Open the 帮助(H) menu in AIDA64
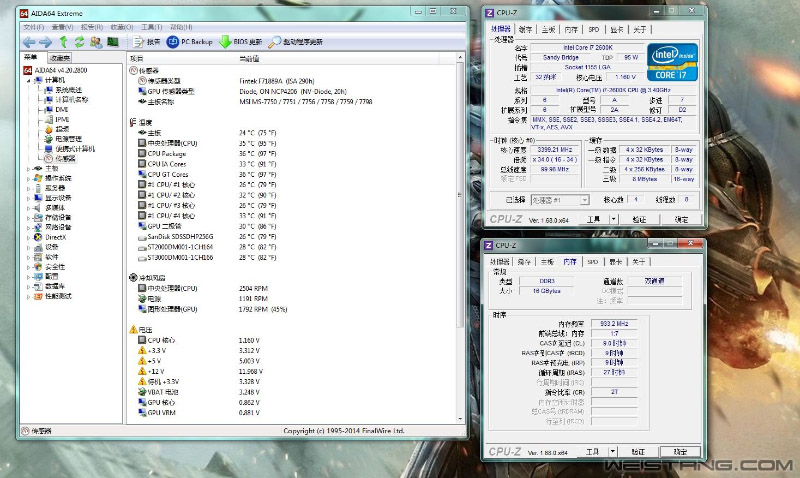 (x=181, y=27)
